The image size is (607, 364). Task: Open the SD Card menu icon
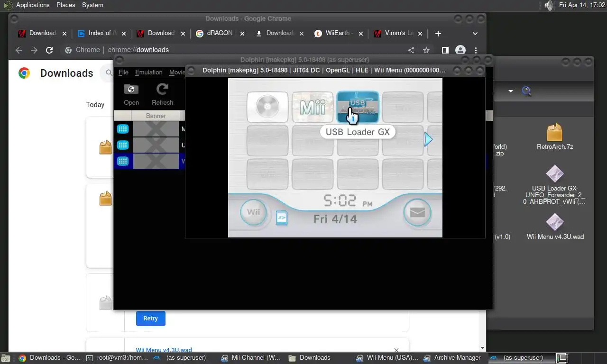click(x=282, y=218)
